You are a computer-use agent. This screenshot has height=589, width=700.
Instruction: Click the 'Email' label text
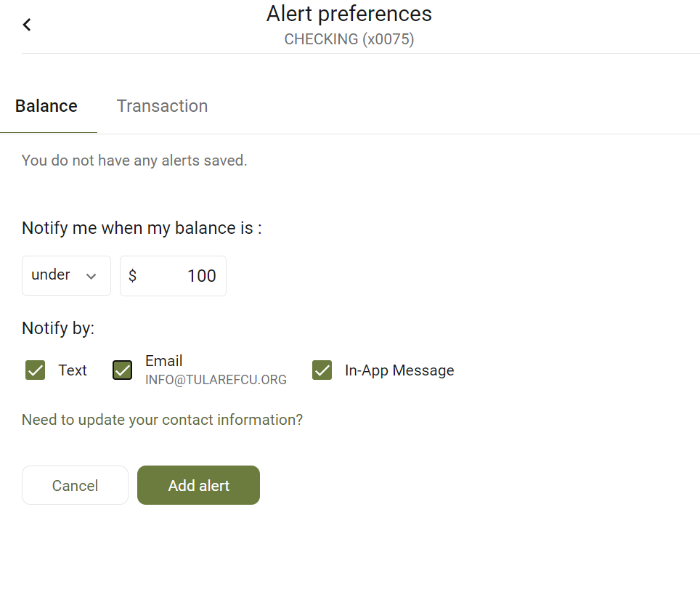pos(164,361)
